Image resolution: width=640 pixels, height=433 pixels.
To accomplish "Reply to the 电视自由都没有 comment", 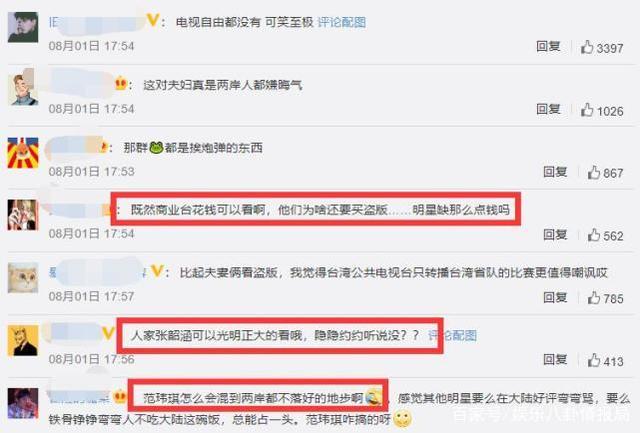I will click(548, 47).
